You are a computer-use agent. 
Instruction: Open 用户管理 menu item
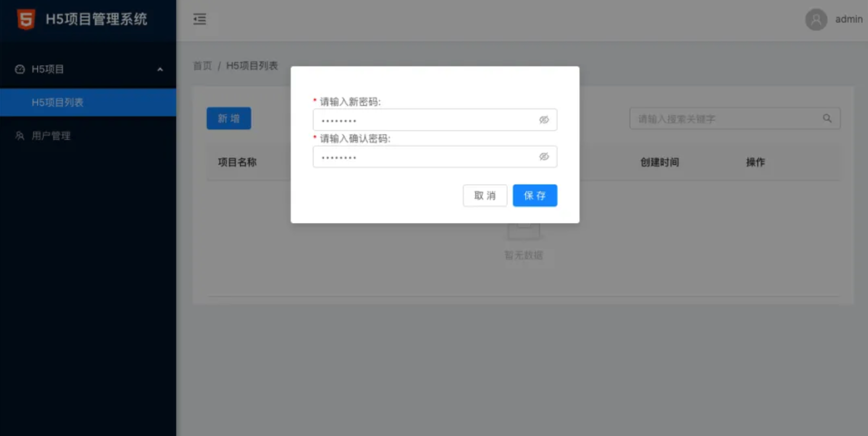point(51,136)
